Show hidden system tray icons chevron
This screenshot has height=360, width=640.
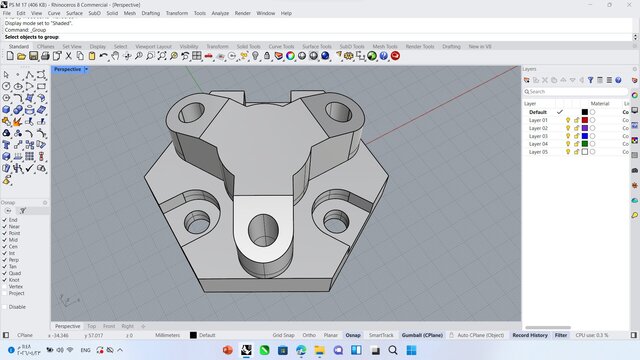(x=120, y=350)
